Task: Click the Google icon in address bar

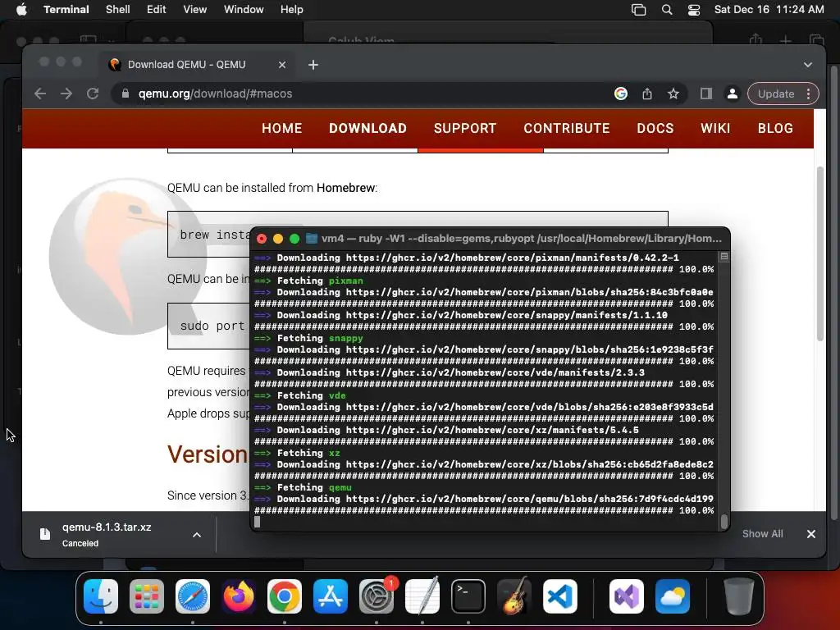Action: click(x=620, y=94)
